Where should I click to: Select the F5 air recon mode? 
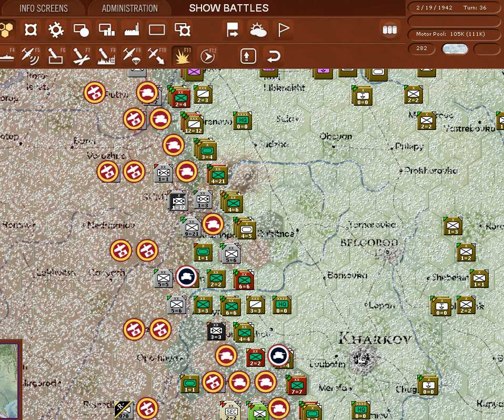[x=30, y=56]
